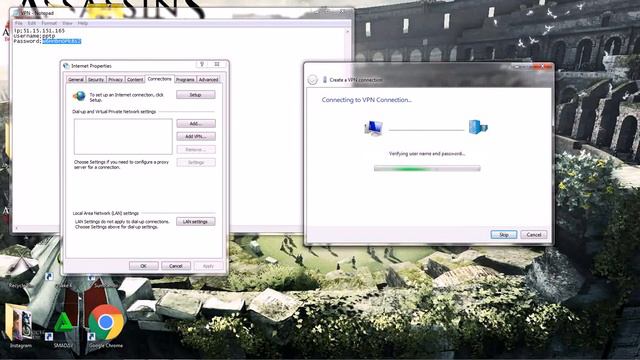The width and height of the screenshot is (640, 360).
Task: Click the LAN settings button
Action: pyautogui.click(x=196, y=222)
